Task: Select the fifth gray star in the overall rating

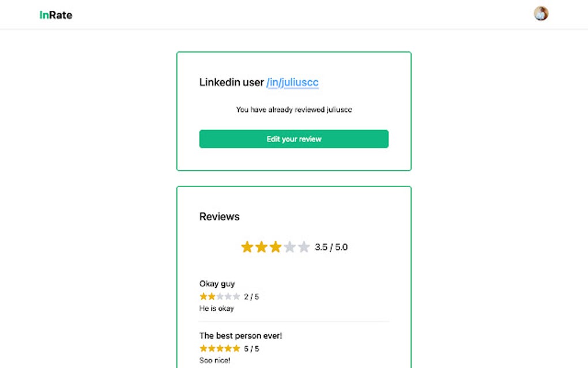Action: [304, 247]
